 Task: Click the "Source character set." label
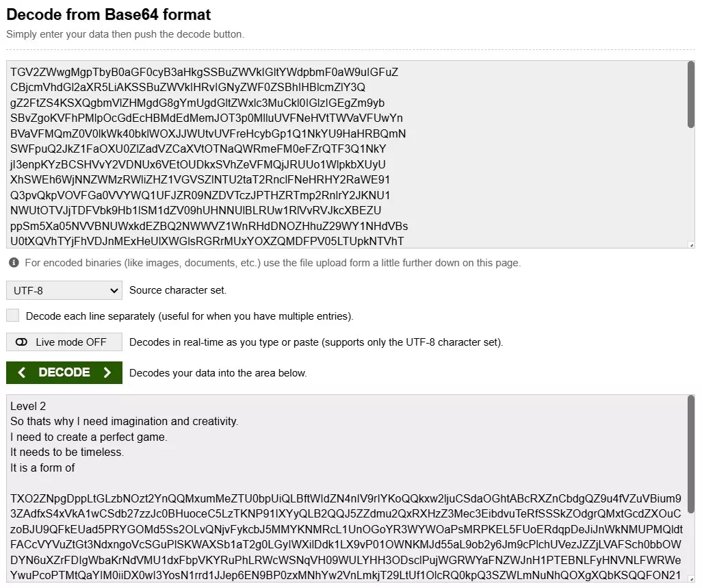tap(178, 290)
